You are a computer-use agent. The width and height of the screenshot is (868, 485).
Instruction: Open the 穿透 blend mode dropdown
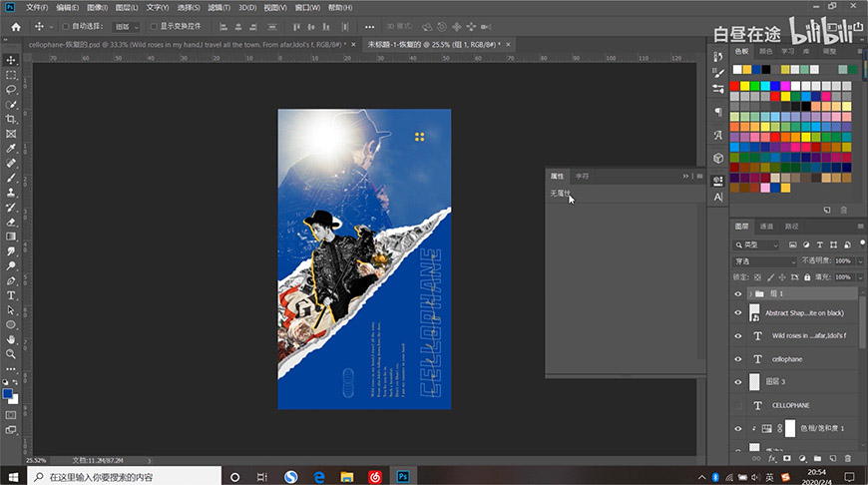(764, 261)
